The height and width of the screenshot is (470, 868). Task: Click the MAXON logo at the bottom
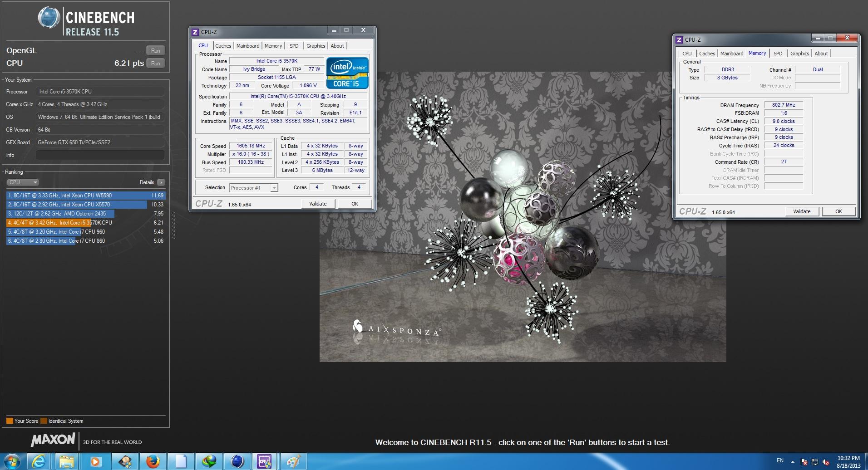tap(53, 440)
